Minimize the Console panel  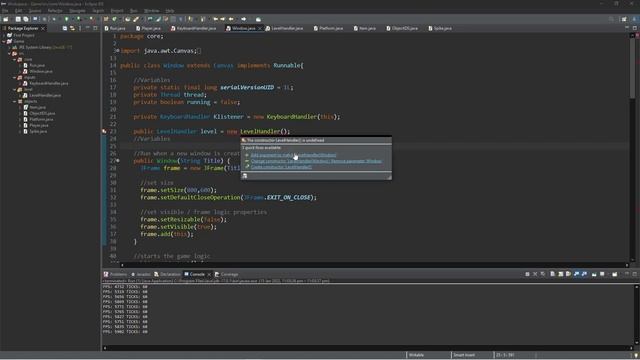627,274
